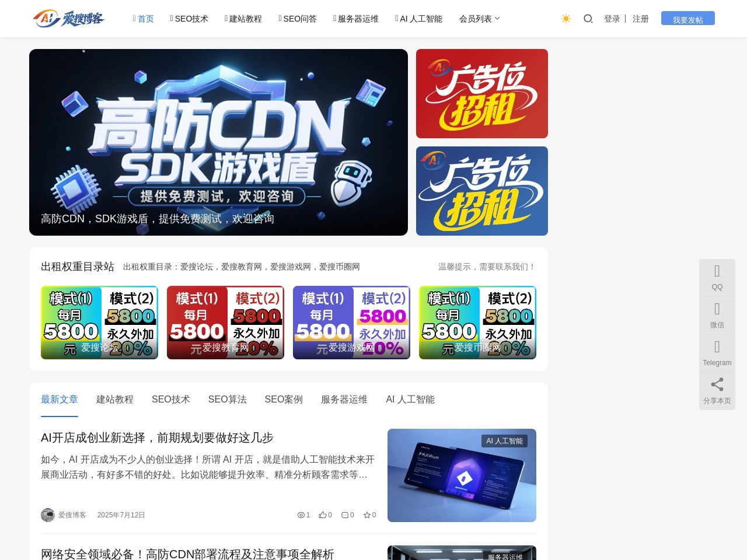The width and height of the screenshot is (747, 560).
Task: Click the red 广告位招租 banner
Action: click(481, 93)
